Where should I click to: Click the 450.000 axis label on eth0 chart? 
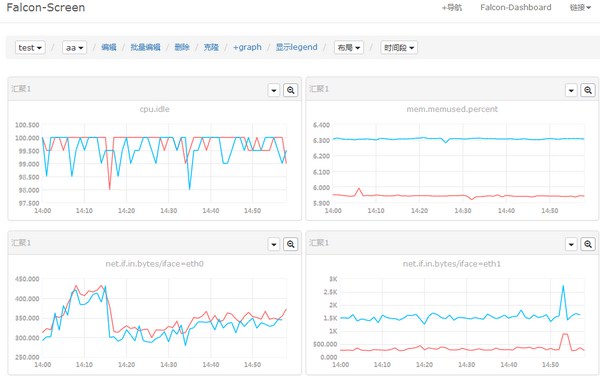27,279
